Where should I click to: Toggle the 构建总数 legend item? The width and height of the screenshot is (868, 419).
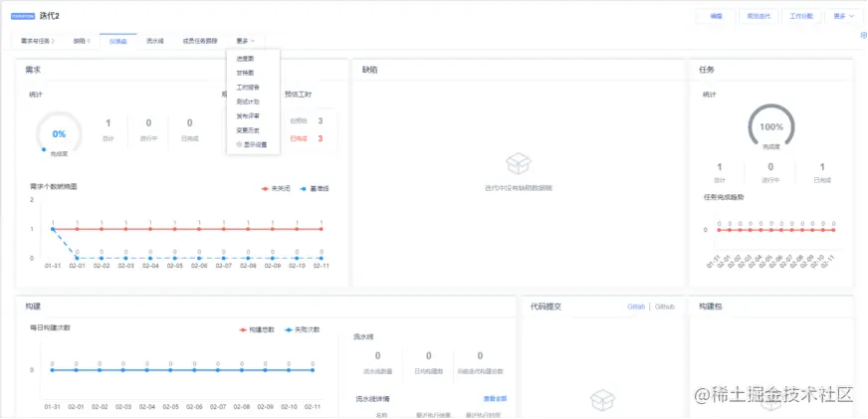pyautogui.click(x=257, y=329)
